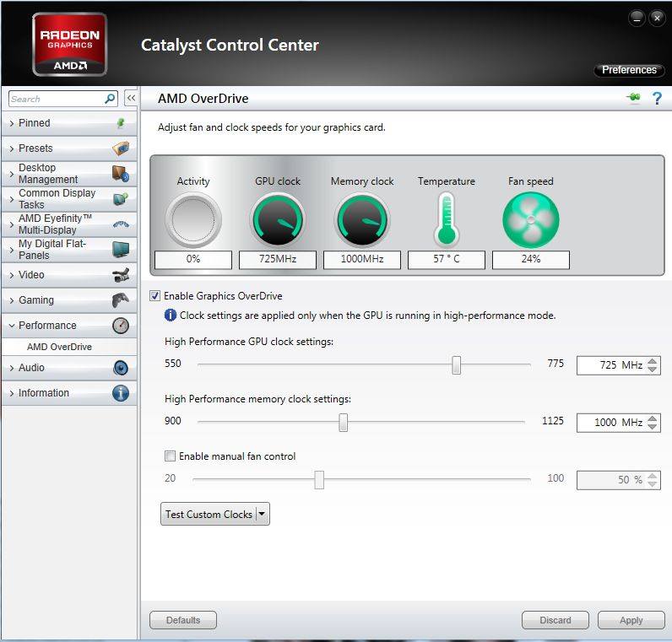Click the Memory clock gauge dial
The image size is (672, 642).
point(362,219)
